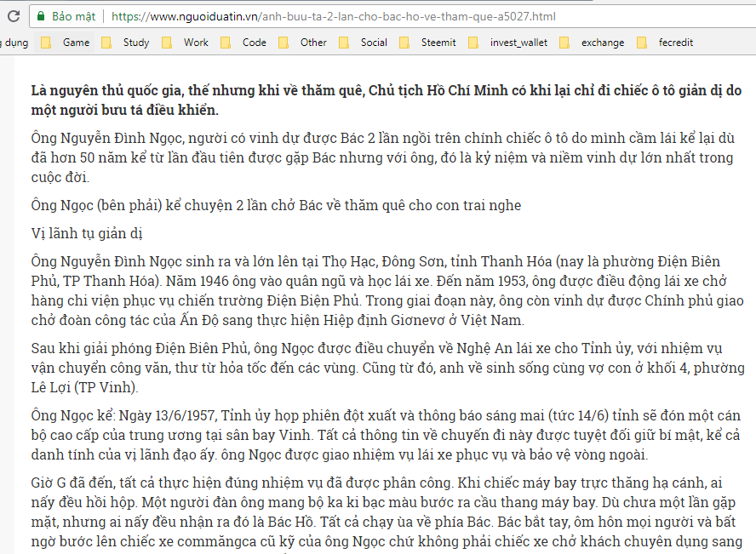Open the Other bookmarks folder
Image resolution: width=756 pixels, height=554 pixels.
(x=303, y=43)
